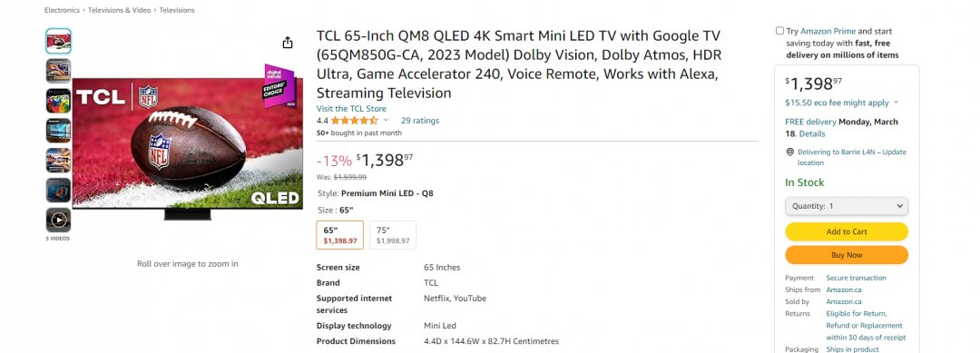Select the 65" size option
Viewport: 980px width, 353px height.
click(x=340, y=235)
